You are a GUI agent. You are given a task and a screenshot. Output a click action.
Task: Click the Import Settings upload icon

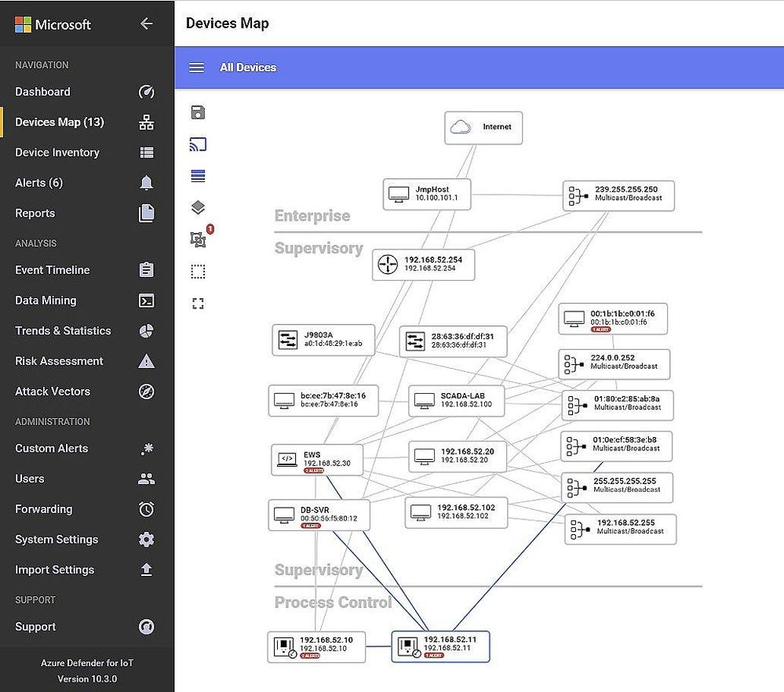click(x=147, y=570)
